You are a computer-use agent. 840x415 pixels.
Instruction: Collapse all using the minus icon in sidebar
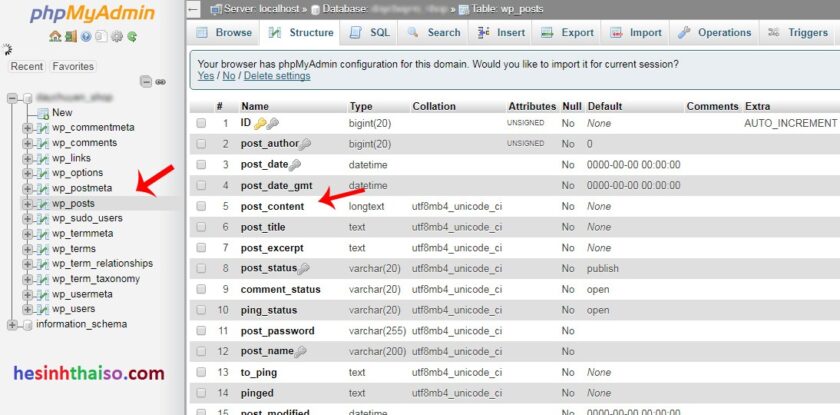(x=146, y=82)
